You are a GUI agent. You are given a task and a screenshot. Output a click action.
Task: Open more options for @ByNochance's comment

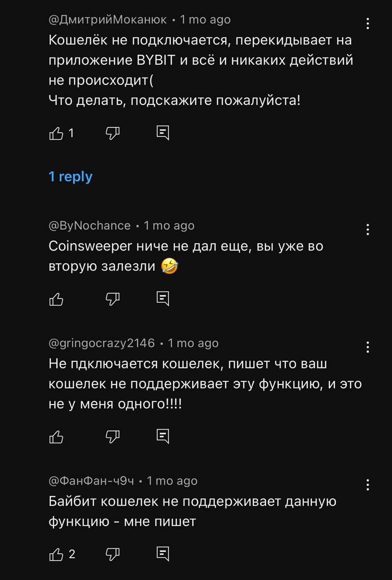pos(368,229)
